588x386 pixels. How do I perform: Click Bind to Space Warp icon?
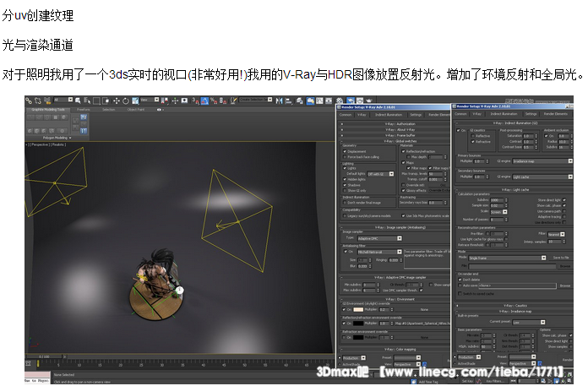47,101
